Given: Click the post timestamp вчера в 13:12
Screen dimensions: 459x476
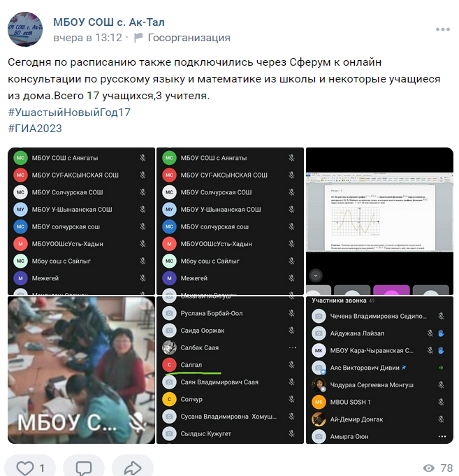Looking at the screenshot, I should point(87,38).
